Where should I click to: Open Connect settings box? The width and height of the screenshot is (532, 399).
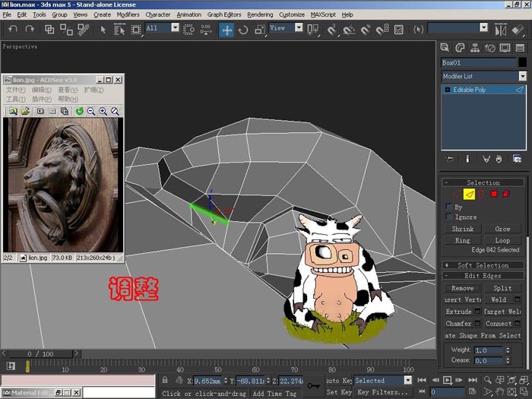[x=518, y=323]
